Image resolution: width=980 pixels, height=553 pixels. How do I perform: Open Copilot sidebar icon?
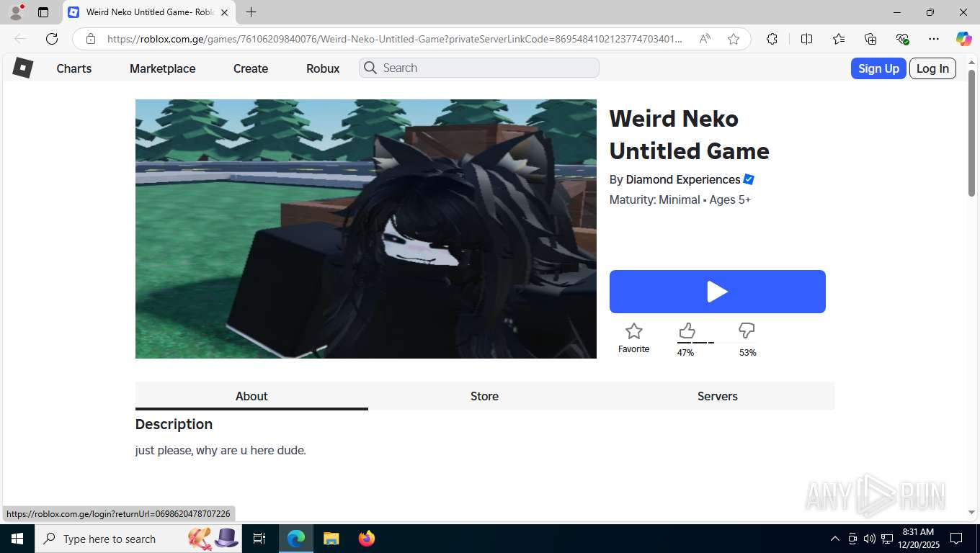coord(964,39)
